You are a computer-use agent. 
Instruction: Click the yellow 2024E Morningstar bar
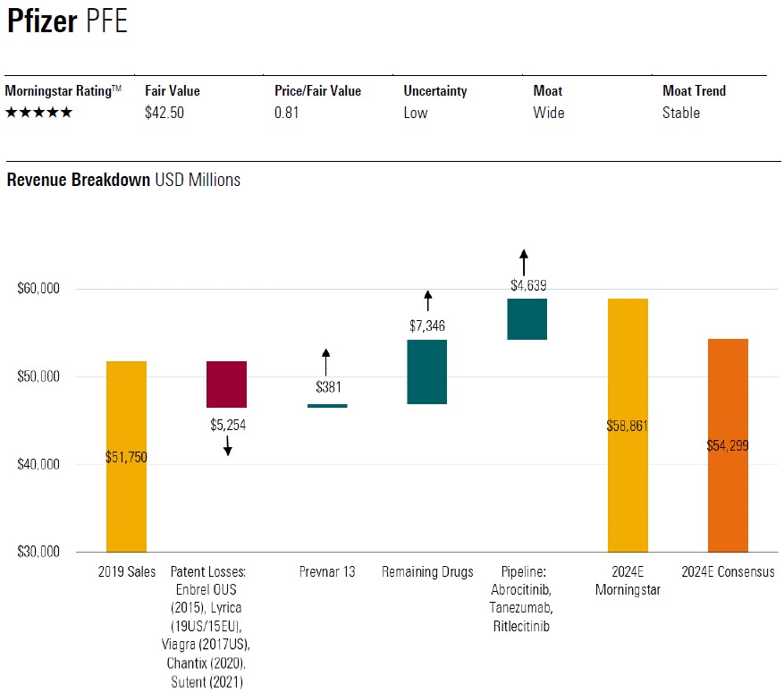[x=628, y=425]
